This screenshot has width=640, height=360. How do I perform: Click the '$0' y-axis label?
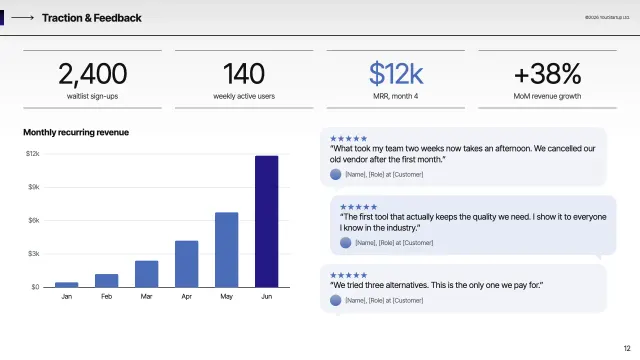[x=36, y=287]
